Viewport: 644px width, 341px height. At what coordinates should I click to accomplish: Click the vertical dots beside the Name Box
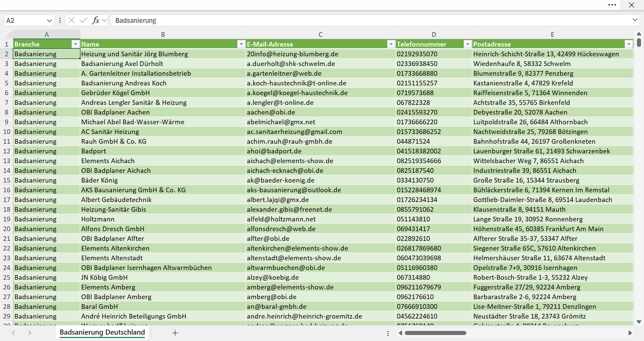(x=60, y=20)
